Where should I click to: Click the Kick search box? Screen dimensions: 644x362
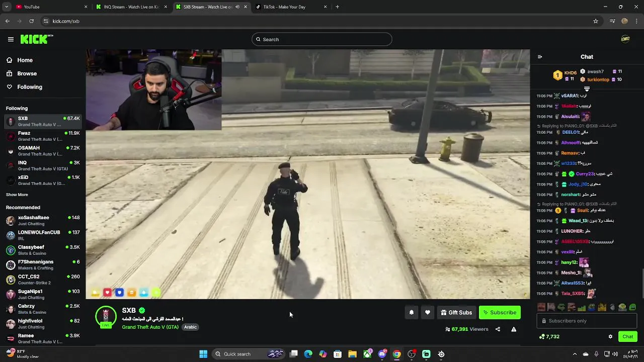pos(322,39)
